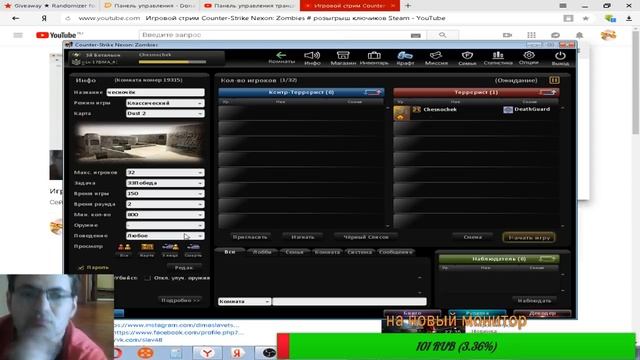The image size is (640, 360).
Task: Open the Крафт icon in top bar
Action: [x=405, y=58]
